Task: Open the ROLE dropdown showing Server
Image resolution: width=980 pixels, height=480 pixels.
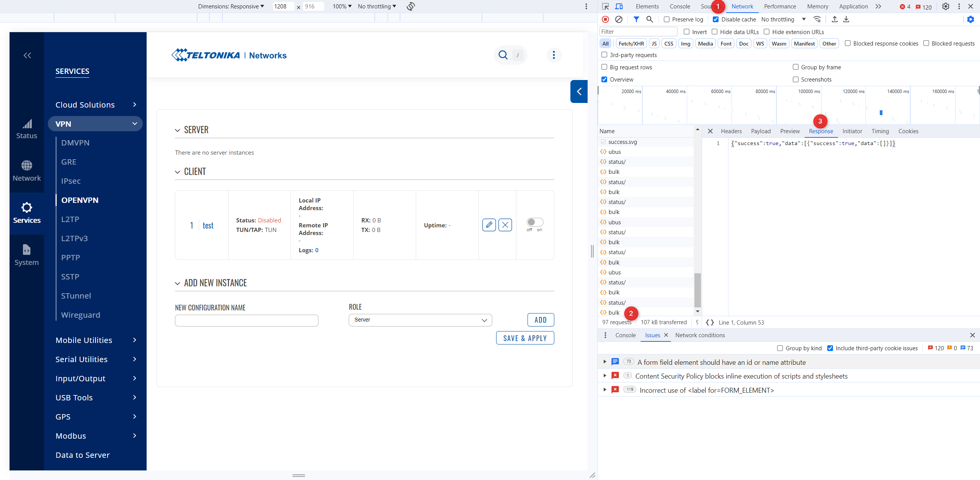Action: [x=420, y=320]
